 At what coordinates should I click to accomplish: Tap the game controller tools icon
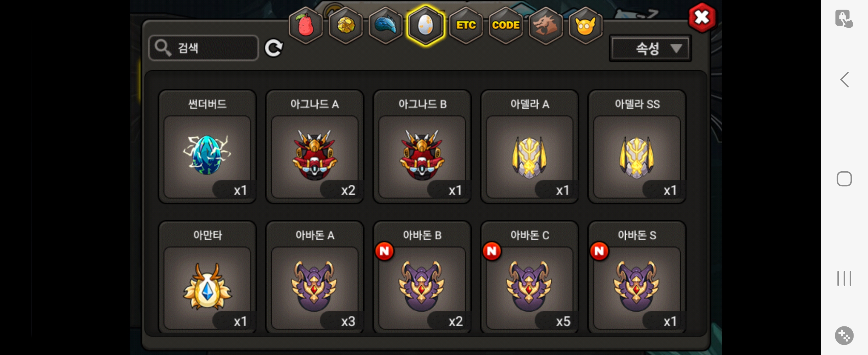844,336
